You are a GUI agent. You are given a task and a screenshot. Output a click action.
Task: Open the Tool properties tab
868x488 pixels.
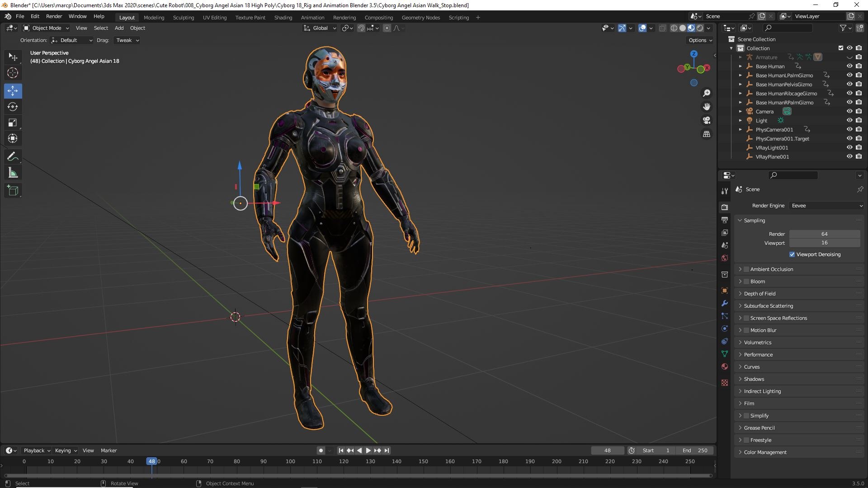[725, 191]
